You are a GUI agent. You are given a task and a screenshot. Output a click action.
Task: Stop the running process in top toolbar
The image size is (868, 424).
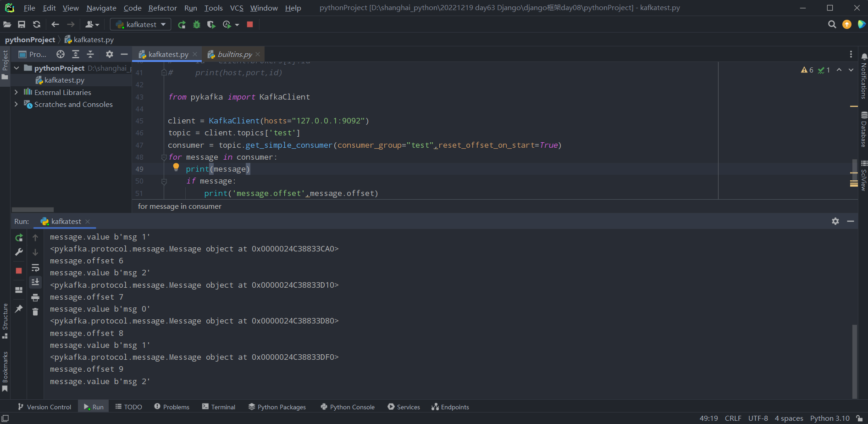coord(250,24)
